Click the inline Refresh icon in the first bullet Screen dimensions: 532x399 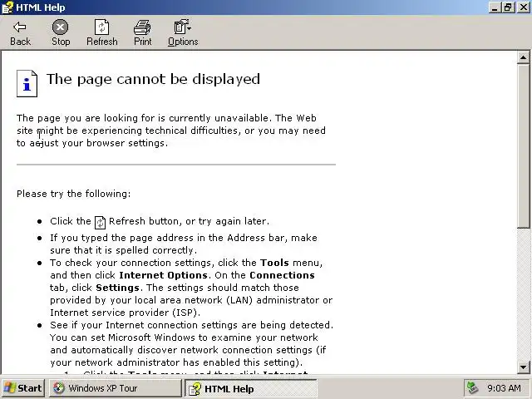(100, 222)
